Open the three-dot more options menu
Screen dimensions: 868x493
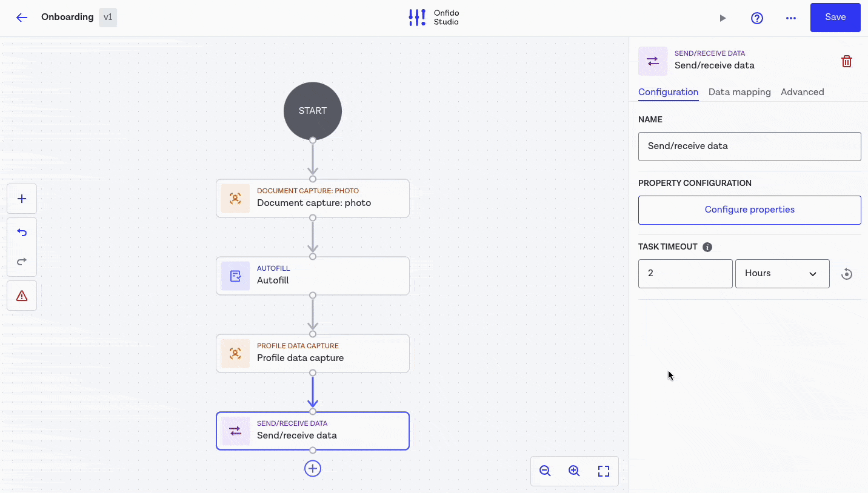tap(790, 18)
